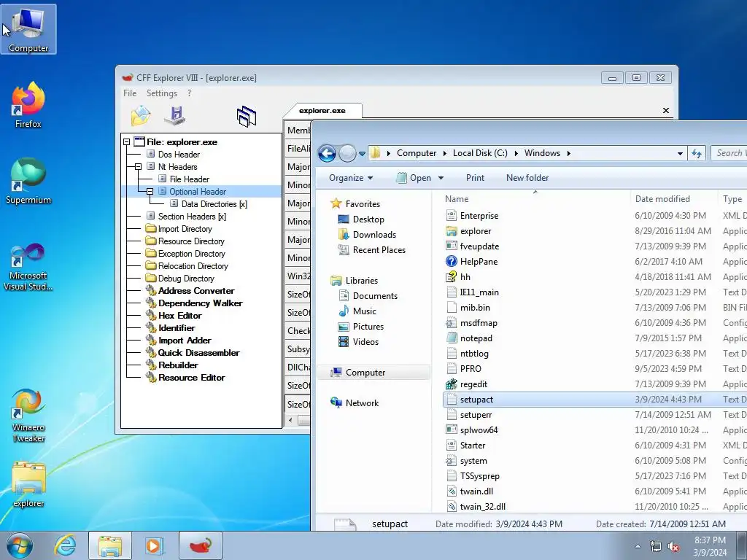
Task: Open Resource Directory folder node
Action: coord(191,241)
